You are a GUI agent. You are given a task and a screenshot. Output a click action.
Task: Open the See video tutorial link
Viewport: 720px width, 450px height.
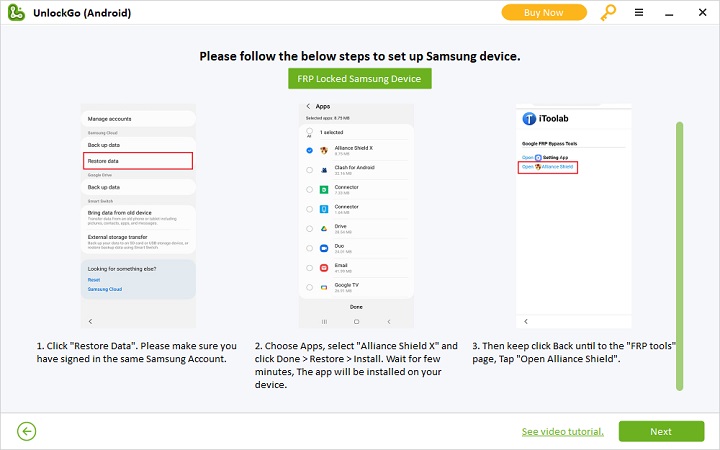click(562, 432)
